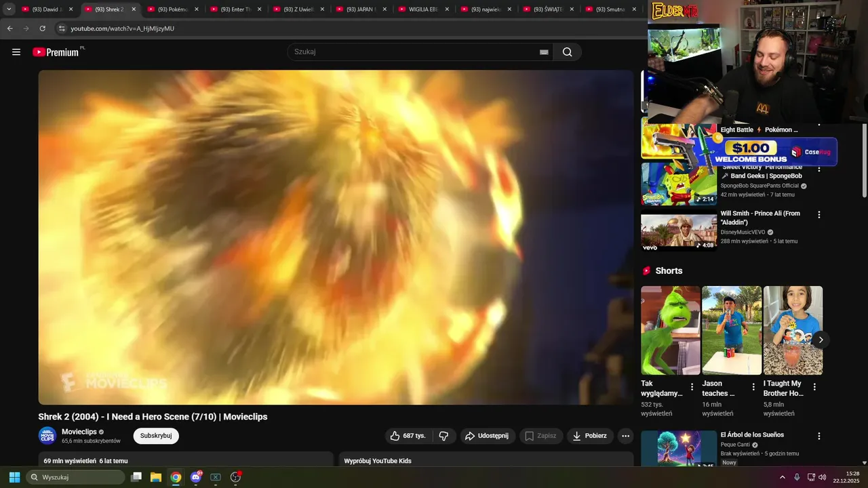Image resolution: width=868 pixels, height=488 pixels.
Task: Go back in browser history
Action: pos(9,28)
